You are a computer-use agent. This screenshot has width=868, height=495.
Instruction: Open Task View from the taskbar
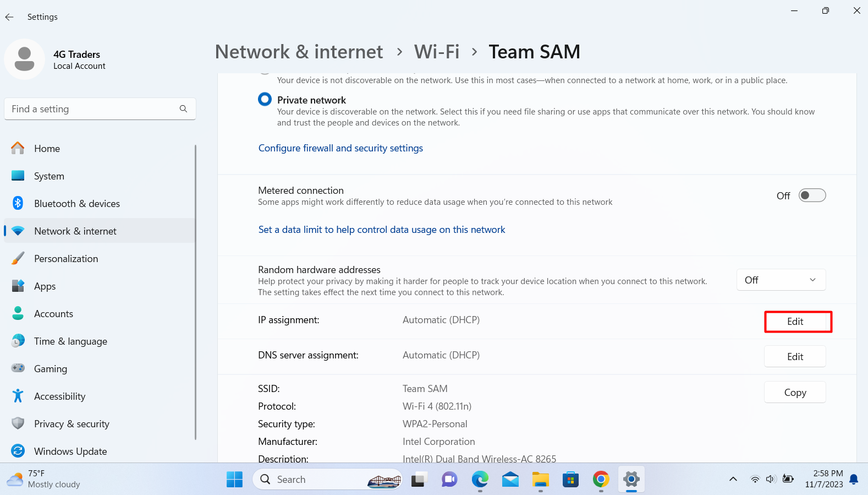(x=419, y=480)
